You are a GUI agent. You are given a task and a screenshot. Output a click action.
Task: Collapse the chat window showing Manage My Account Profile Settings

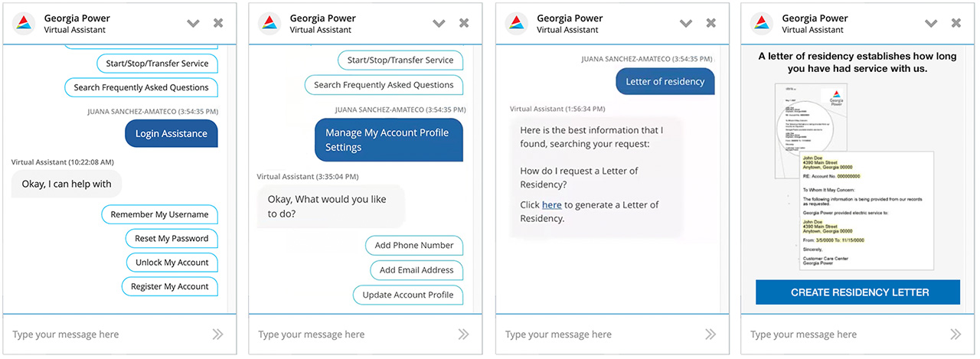(x=439, y=24)
